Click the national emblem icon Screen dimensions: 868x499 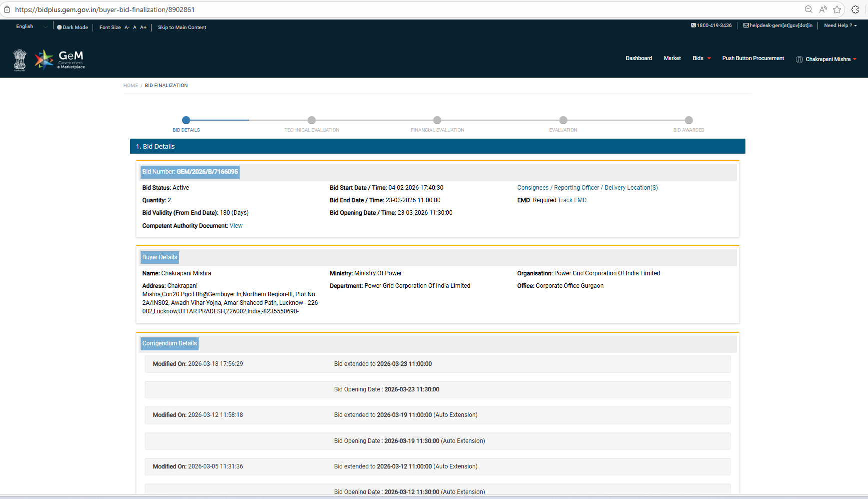[20, 60]
